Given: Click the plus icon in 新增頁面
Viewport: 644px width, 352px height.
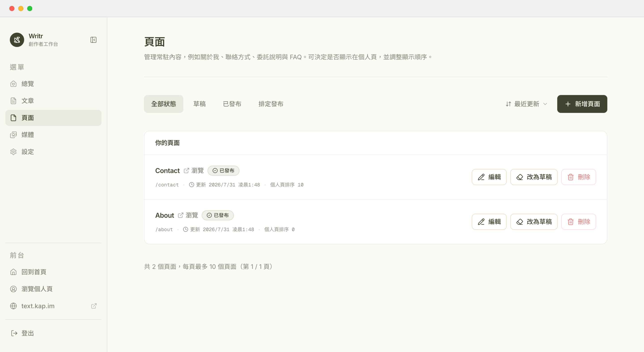Looking at the screenshot, I should pyautogui.click(x=568, y=104).
